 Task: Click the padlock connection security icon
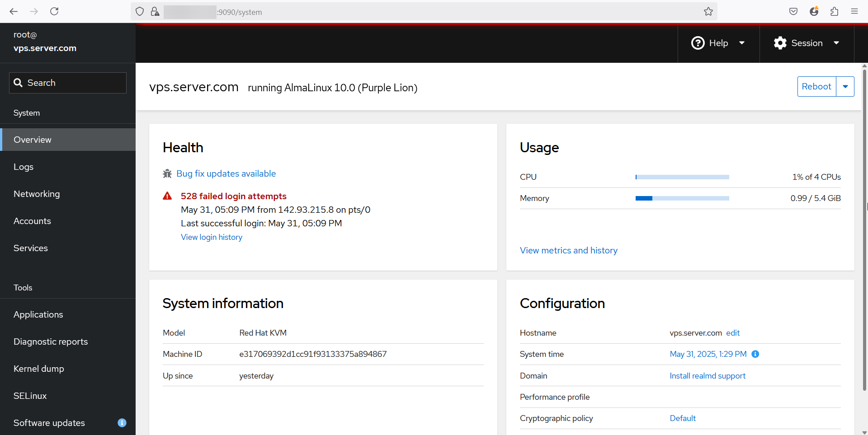coord(155,12)
